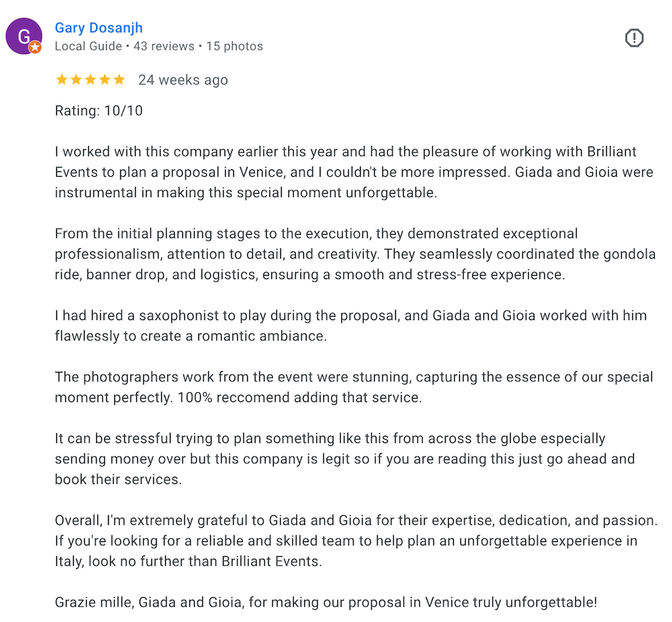This screenshot has height=622, width=672.
Task: Click the paragraph about the hired saxophonist
Action: coord(351,325)
